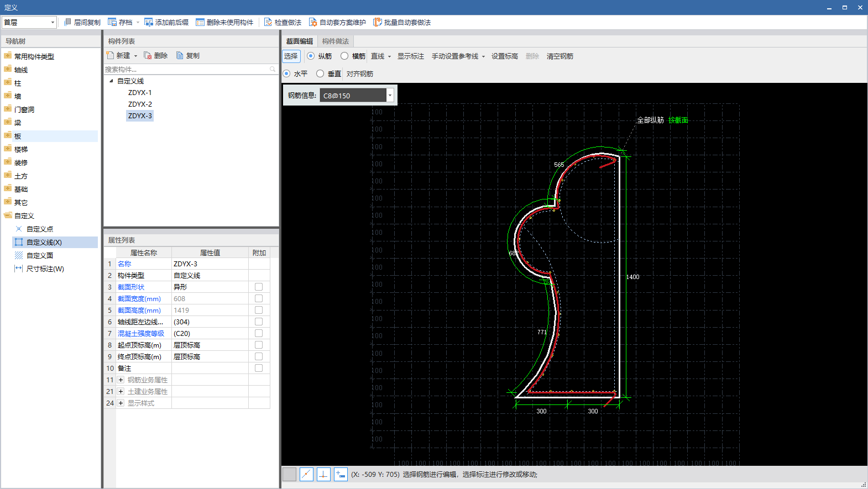Expand the 显示样式 row
This screenshot has height=489, width=868.
pyautogui.click(x=121, y=403)
